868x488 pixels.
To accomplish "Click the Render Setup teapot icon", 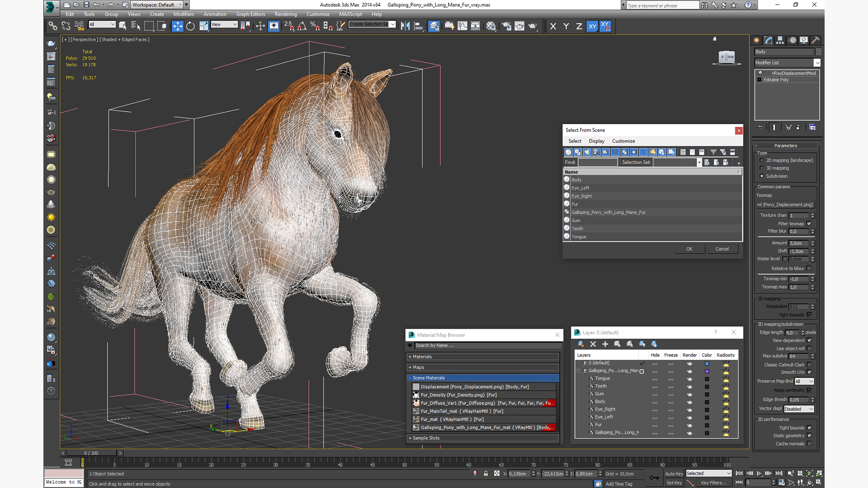I will 506,26.
